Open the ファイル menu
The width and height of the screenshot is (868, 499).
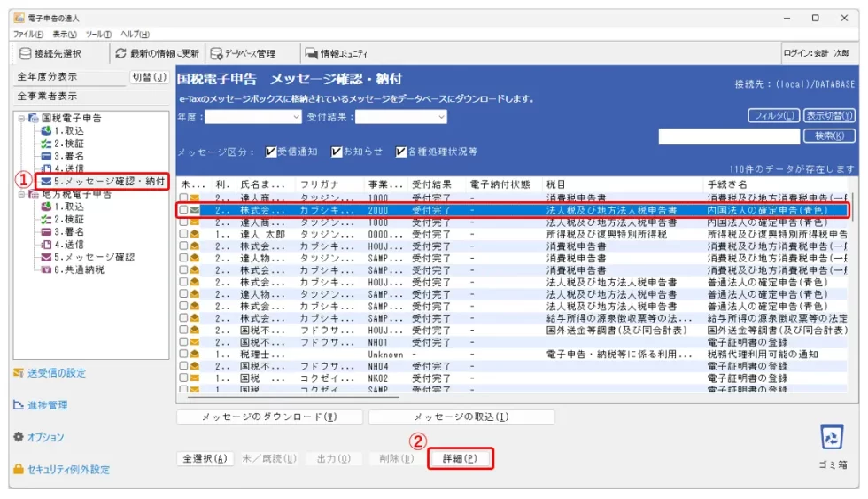pyautogui.click(x=28, y=34)
